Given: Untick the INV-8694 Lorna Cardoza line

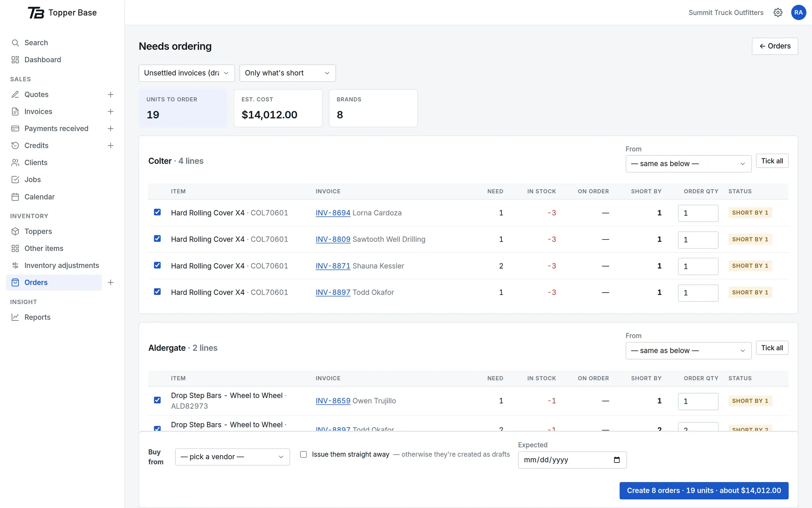Looking at the screenshot, I should coord(157,212).
